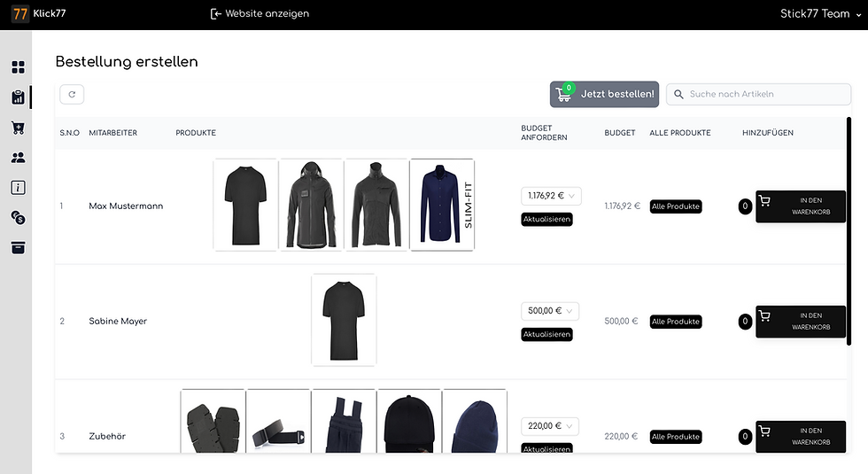Click the BUDGET ANFORDERN column header
Screen dimensions: 868x474
pyautogui.click(x=544, y=133)
